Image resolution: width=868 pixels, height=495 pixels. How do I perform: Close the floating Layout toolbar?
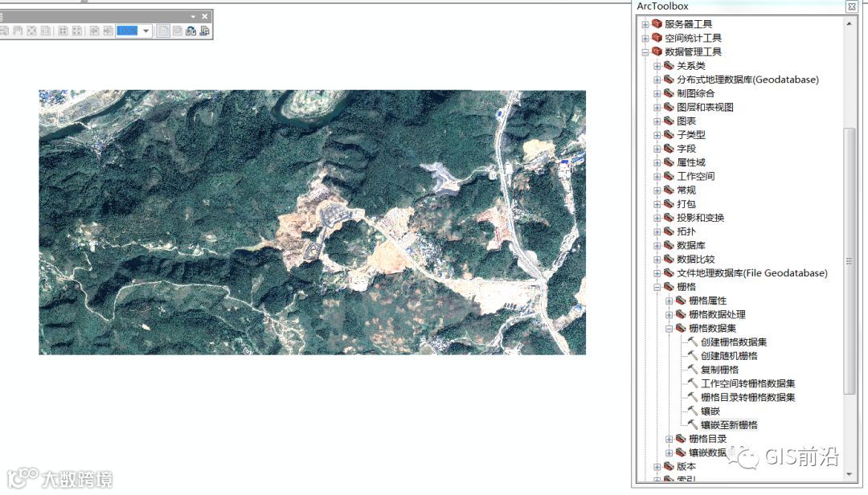(x=205, y=17)
